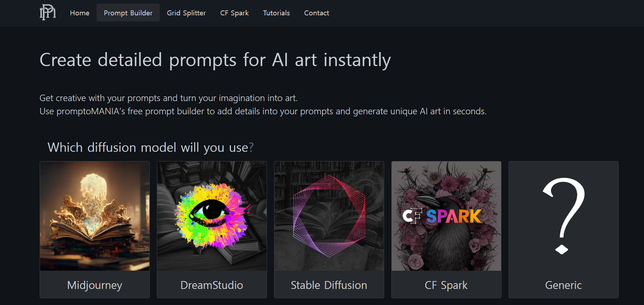
Task: Click the Midjourney card label
Action: coord(95,285)
